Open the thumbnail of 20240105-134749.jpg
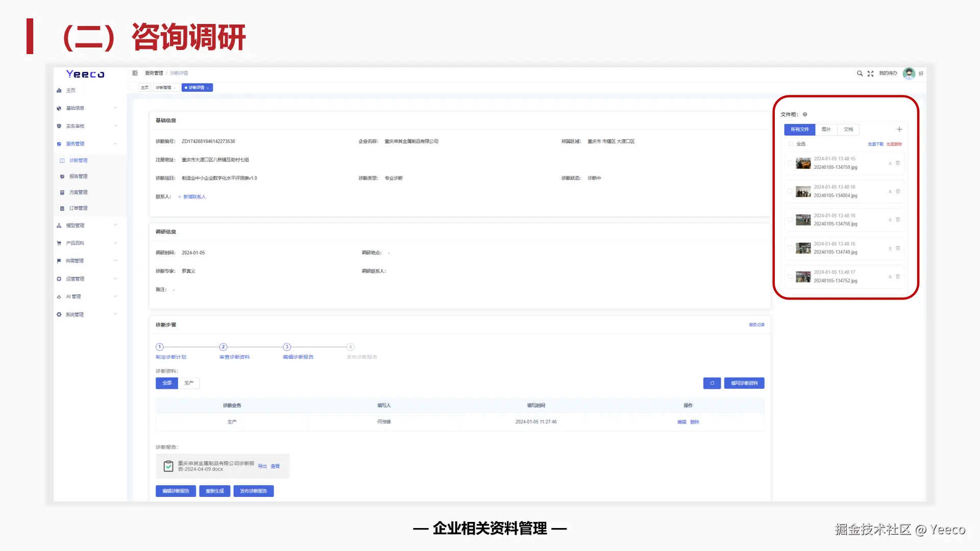 pos(803,248)
